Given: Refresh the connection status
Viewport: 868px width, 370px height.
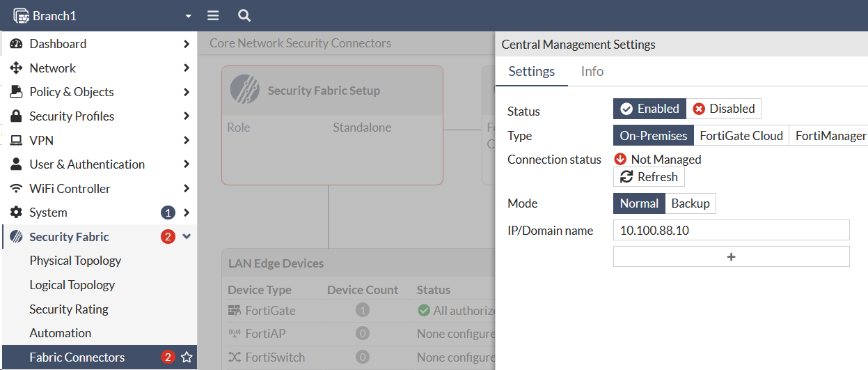Looking at the screenshot, I should click(649, 177).
